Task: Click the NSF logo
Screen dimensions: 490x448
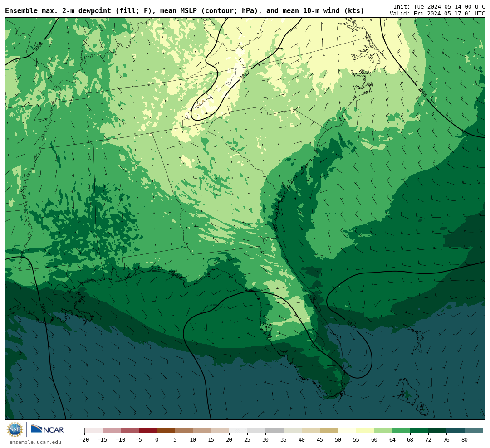Action: click(15, 429)
